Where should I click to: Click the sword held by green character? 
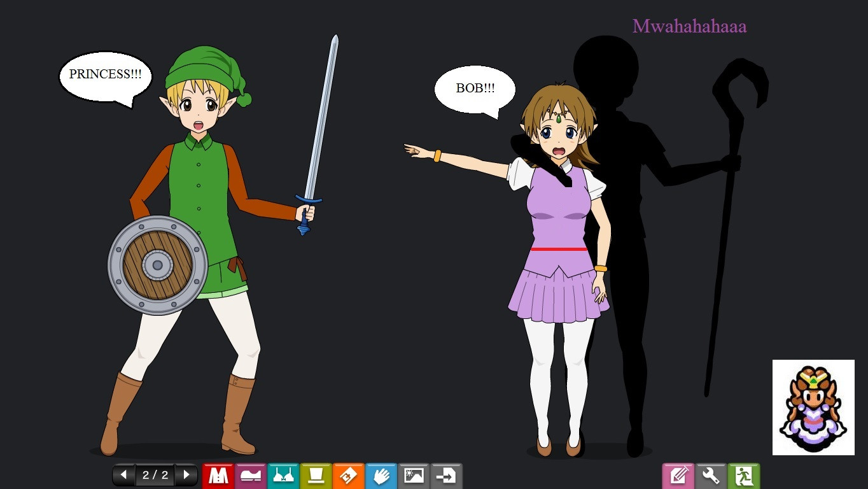pyautogui.click(x=318, y=135)
